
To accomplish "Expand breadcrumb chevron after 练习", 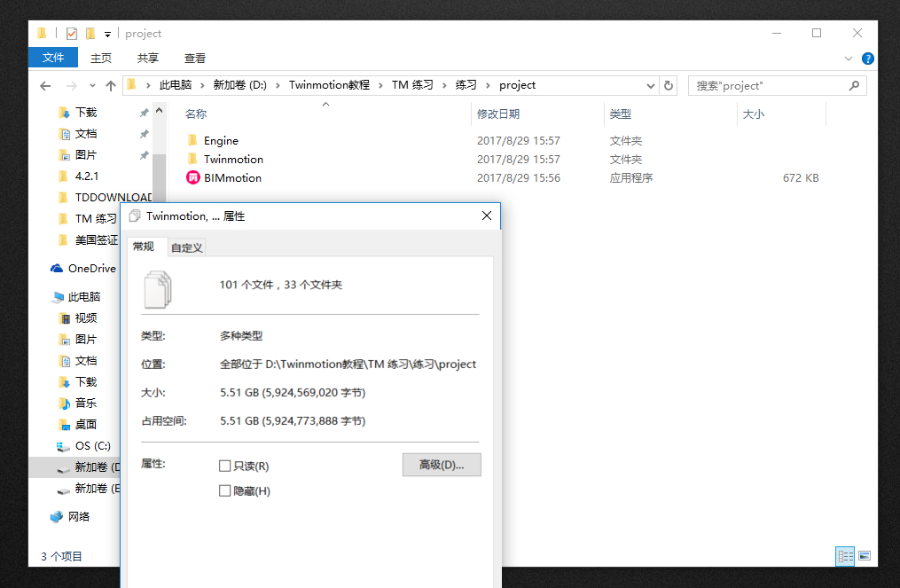I will (488, 85).
